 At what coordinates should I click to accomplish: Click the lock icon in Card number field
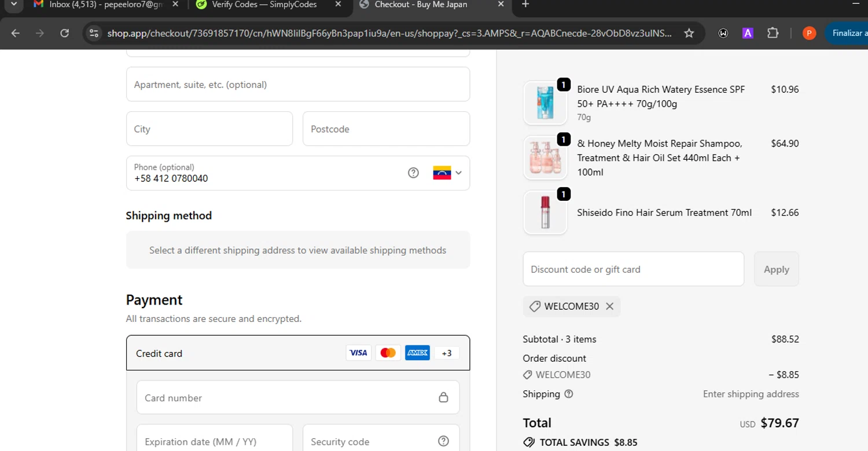click(x=443, y=398)
